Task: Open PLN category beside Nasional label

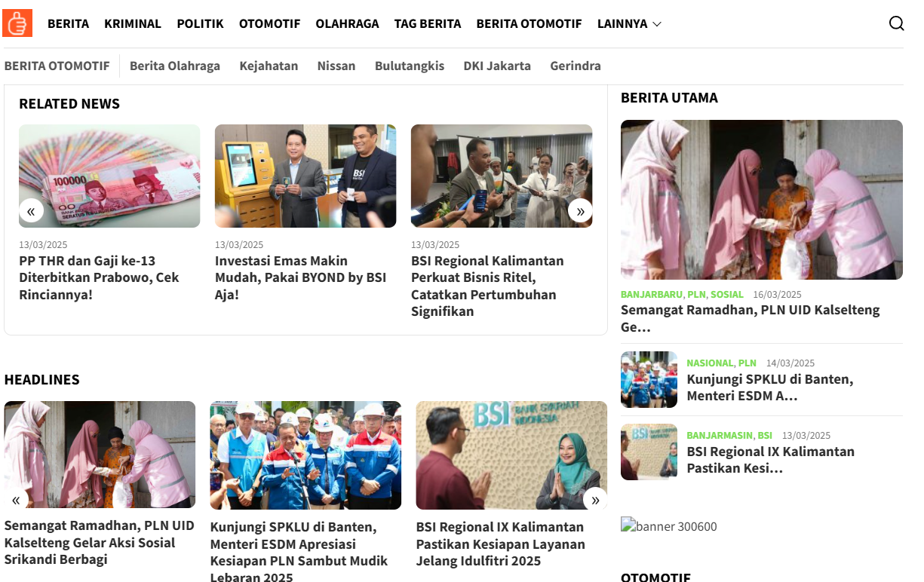Action: [747, 363]
